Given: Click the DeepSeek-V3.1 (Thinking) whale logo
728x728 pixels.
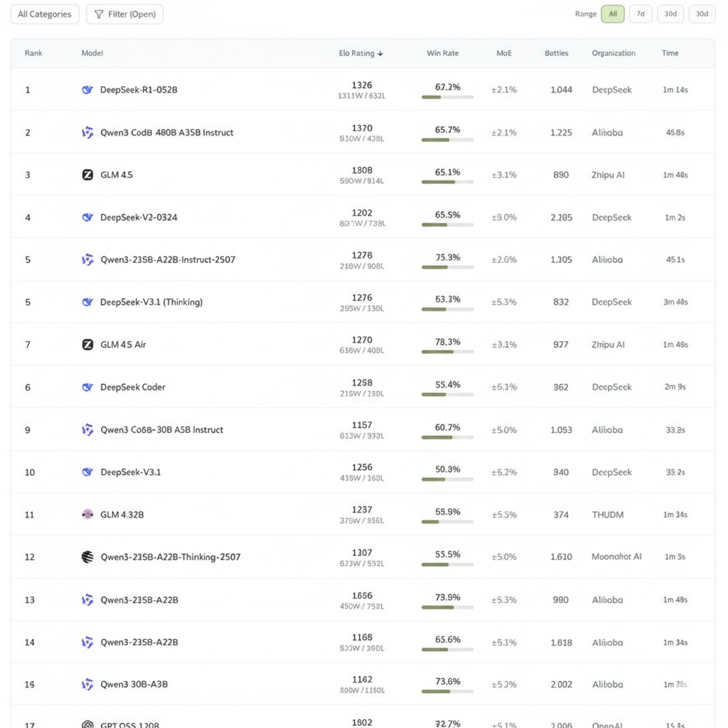Looking at the screenshot, I should 87,301.
